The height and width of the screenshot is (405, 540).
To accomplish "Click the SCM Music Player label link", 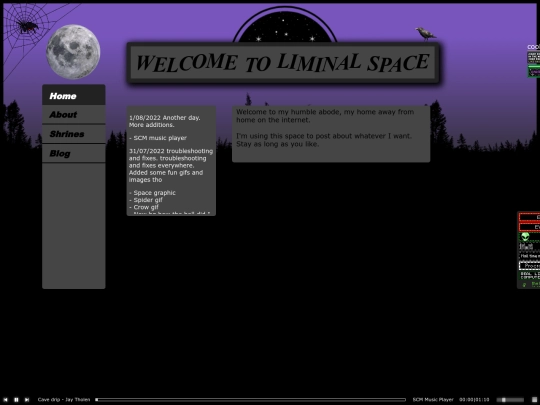I will pos(433,399).
